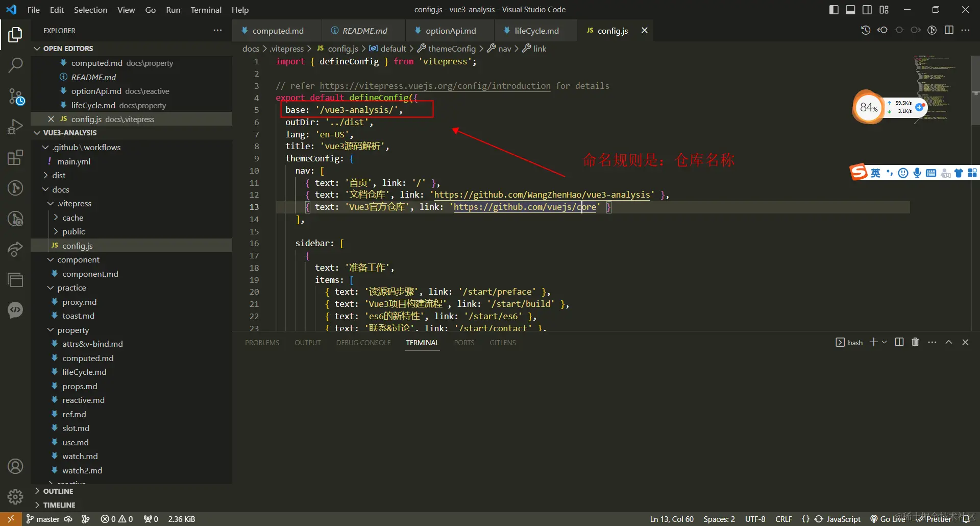Viewport: 980px width, 526px height.
Task: Kill terminal with trash icon
Action: [915, 342]
